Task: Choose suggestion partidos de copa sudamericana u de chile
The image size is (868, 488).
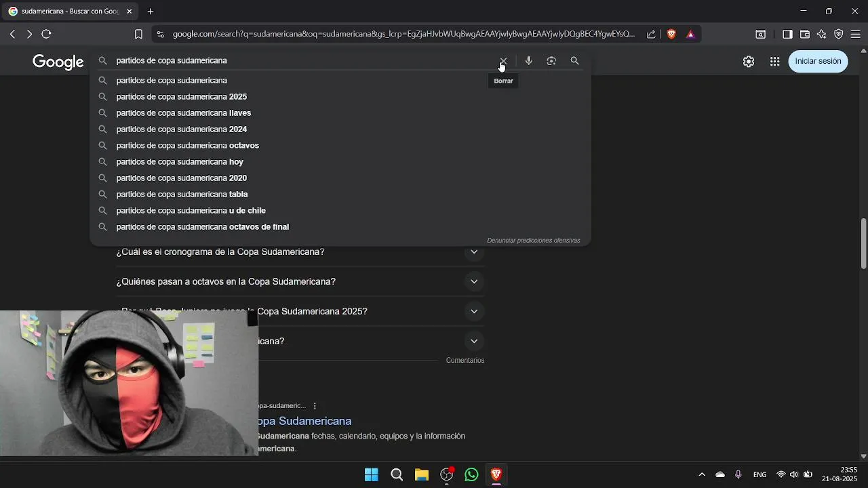Action: pyautogui.click(x=340, y=211)
